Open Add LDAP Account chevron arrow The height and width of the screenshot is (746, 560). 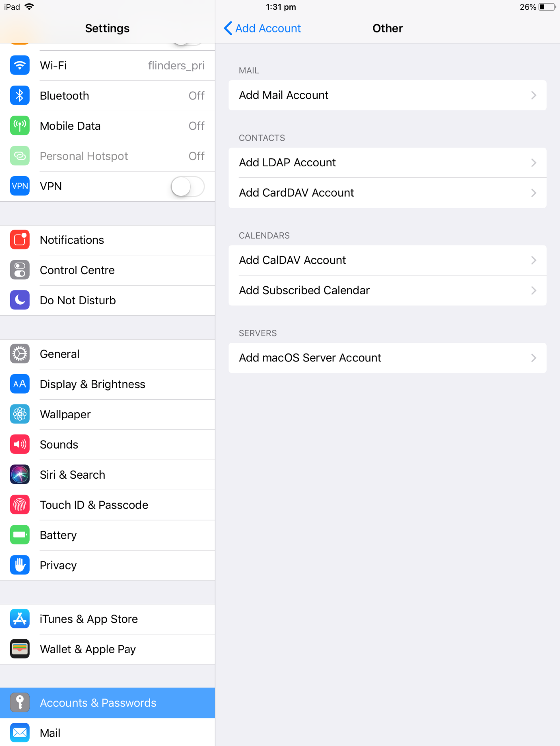[x=534, y=163]
